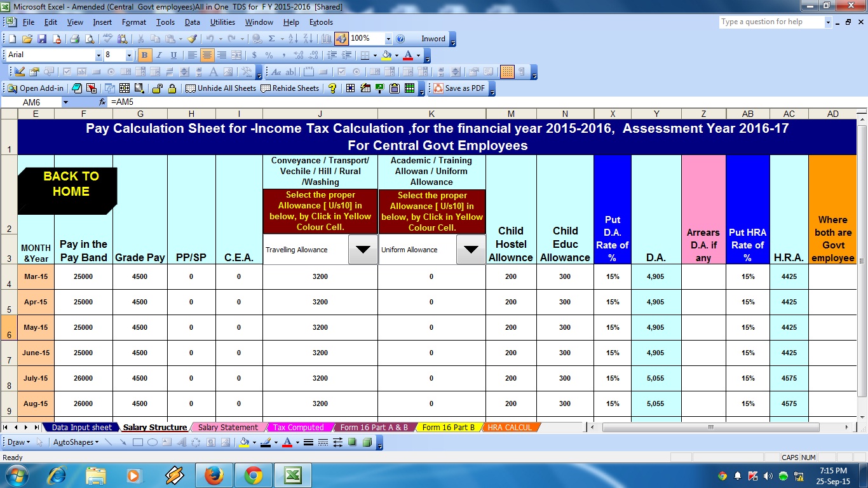Open the Uniform Allowance dropdown arrow

click(x=471, y=250)
